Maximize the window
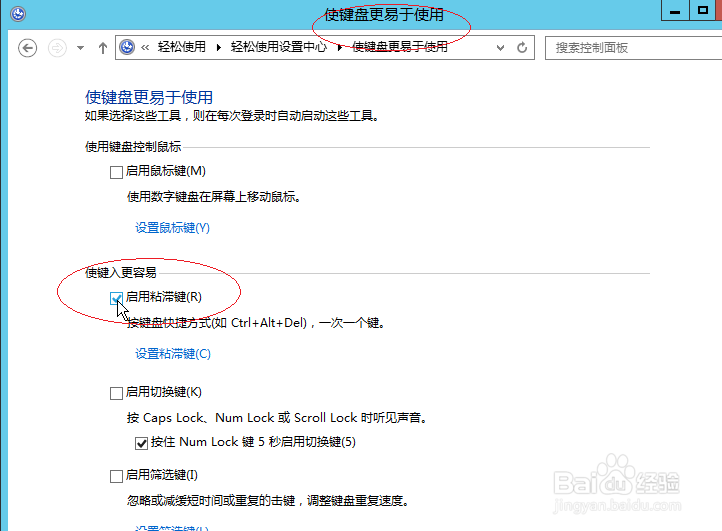The height and width of the screenshot is (531, 722). tap(703, 11)
